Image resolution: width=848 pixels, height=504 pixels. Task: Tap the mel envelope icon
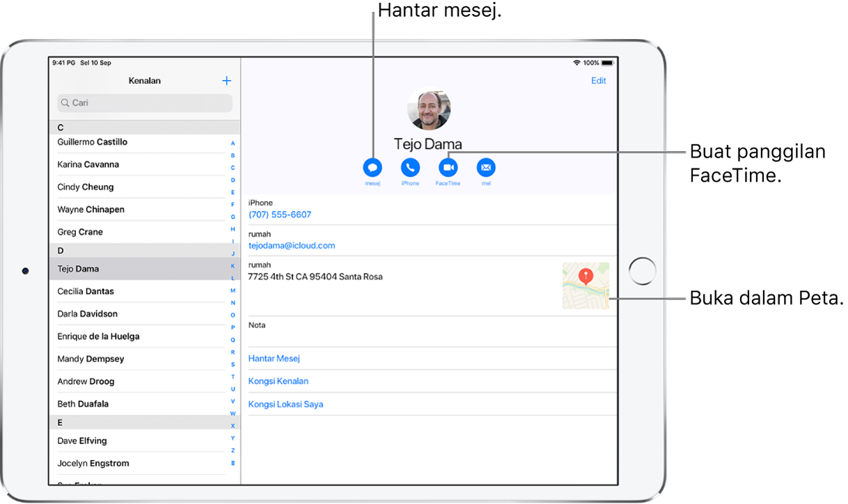click(x=486, y=168)
